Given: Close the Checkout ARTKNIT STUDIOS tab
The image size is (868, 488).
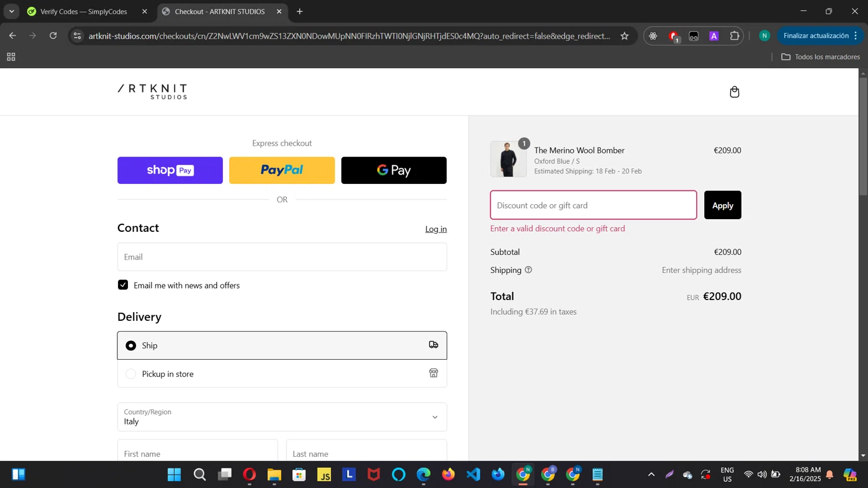Looking at the screenshot, I should [x=279, y=12].
